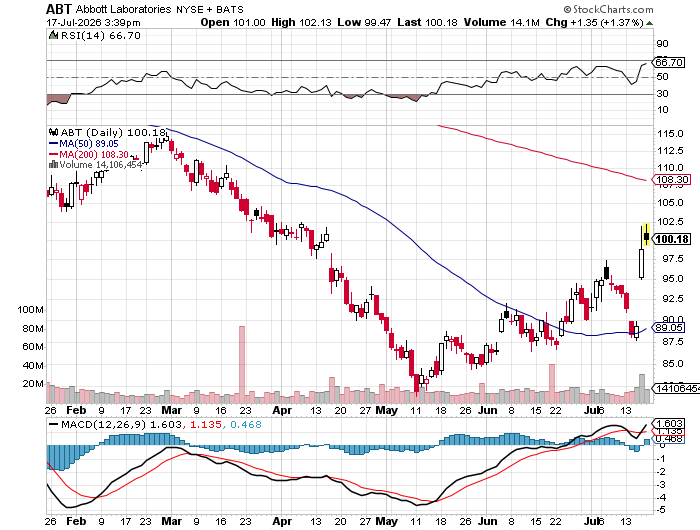The height and width of the screenshot is (530, 700).
Task: Click the Low 99.47 value
Action: pyautogui.click(x=364, y=22)
